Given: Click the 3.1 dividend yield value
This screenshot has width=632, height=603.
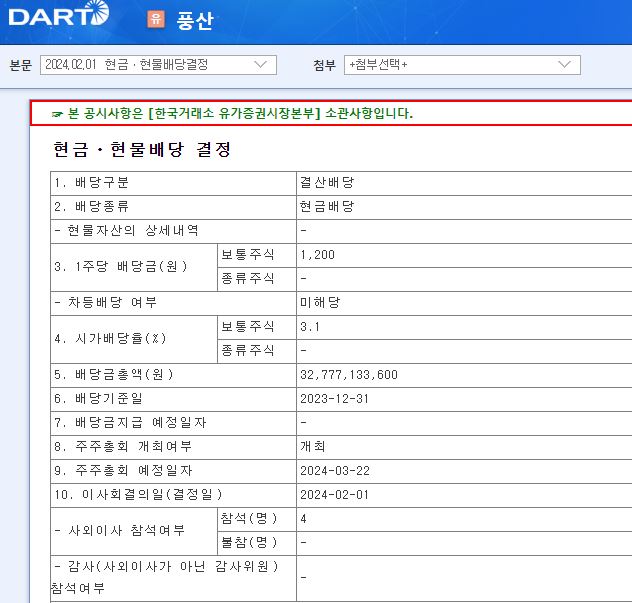Looking at the screenshot, I should click(x=310, y=326).
